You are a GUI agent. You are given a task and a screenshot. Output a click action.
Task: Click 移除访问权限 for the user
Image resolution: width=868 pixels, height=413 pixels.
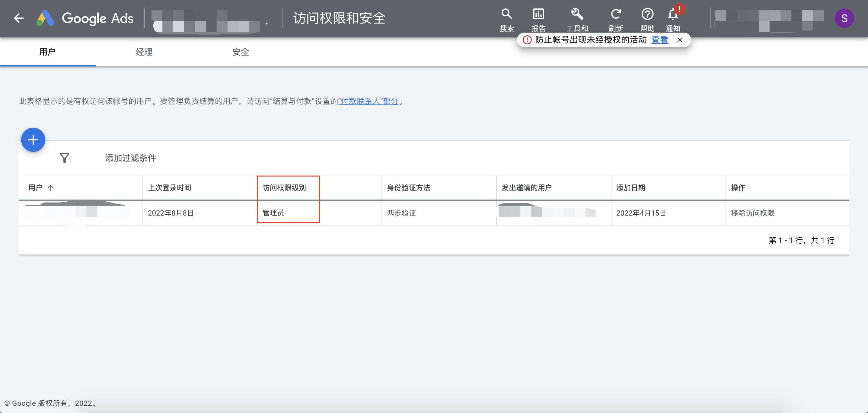pos(752,213)
